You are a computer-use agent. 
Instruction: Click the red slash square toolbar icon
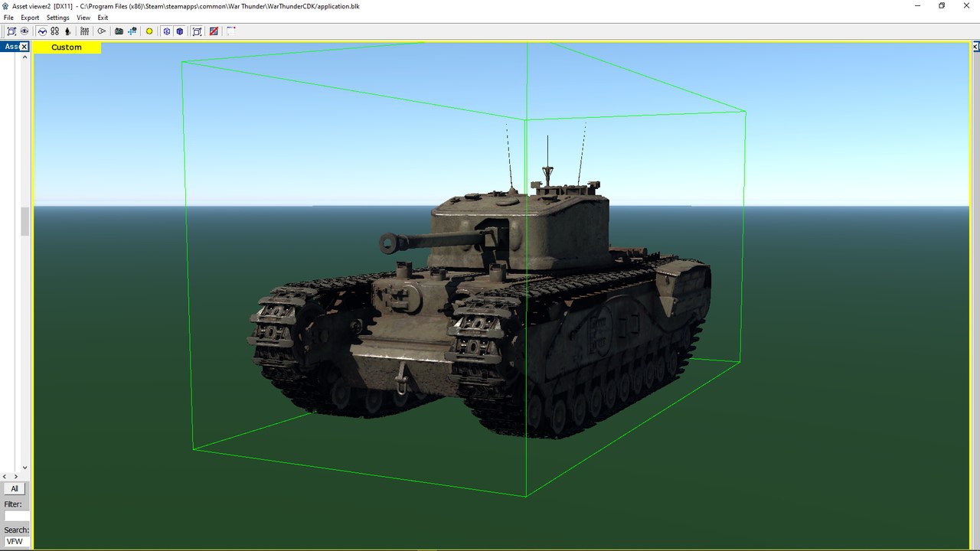coord(214,31)
